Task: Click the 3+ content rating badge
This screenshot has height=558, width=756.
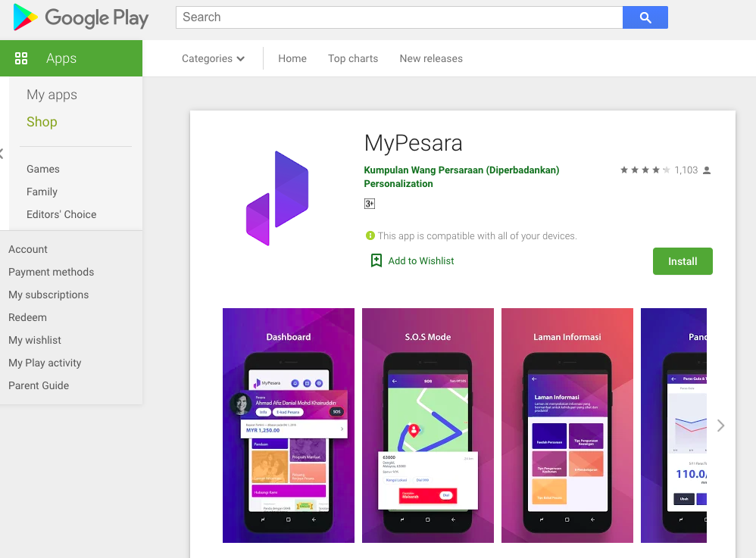Action: [x=370, y=204]
